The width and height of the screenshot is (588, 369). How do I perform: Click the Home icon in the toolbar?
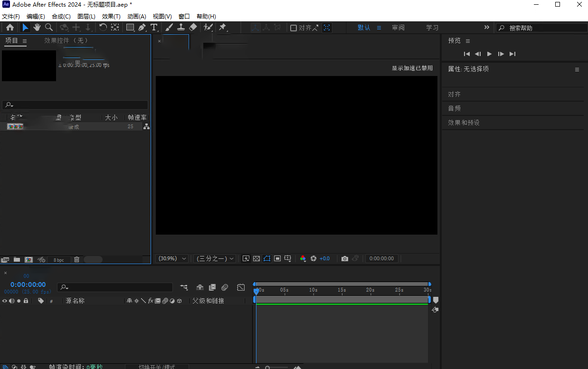[x=9, y=28]
